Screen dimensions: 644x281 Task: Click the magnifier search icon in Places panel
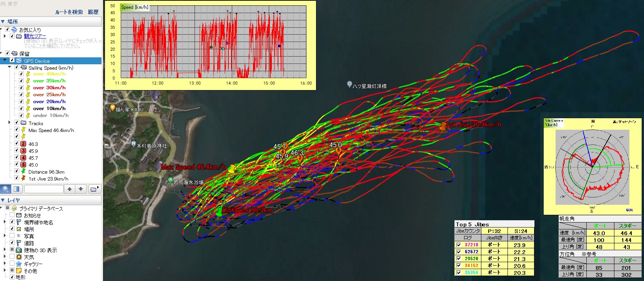coord(5,189)
